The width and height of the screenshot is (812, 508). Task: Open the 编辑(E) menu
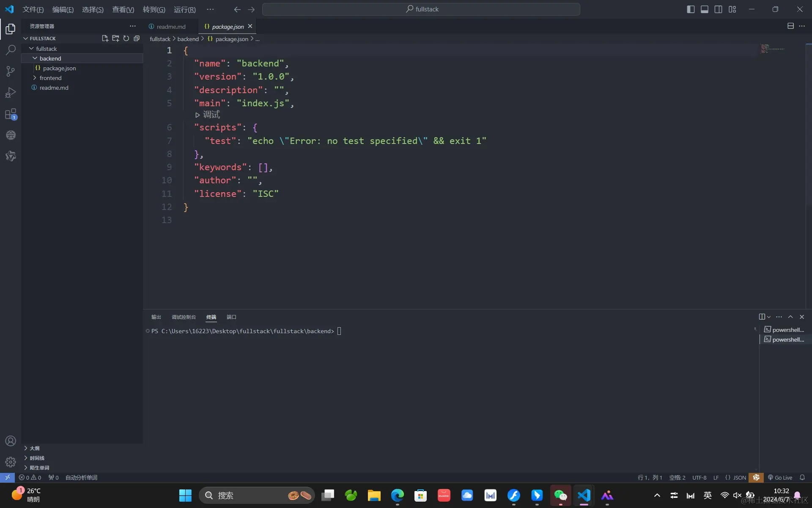coord(63,9)
